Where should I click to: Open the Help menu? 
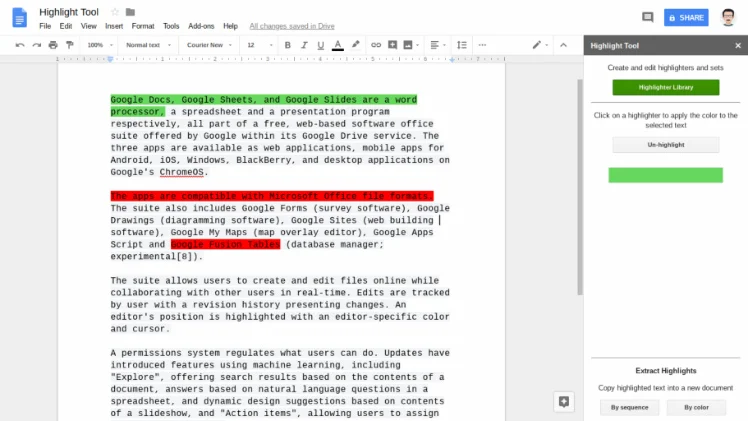tap(230, 26)
